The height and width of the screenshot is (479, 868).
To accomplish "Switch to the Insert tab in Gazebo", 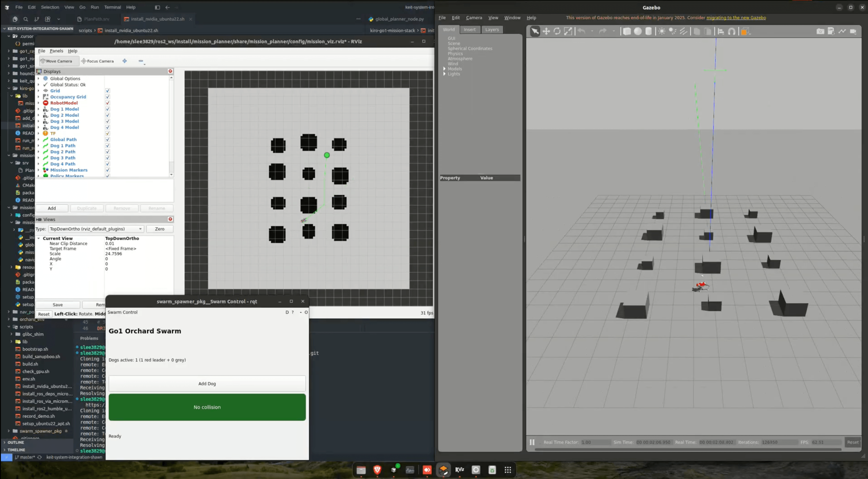I will (469, 30).
